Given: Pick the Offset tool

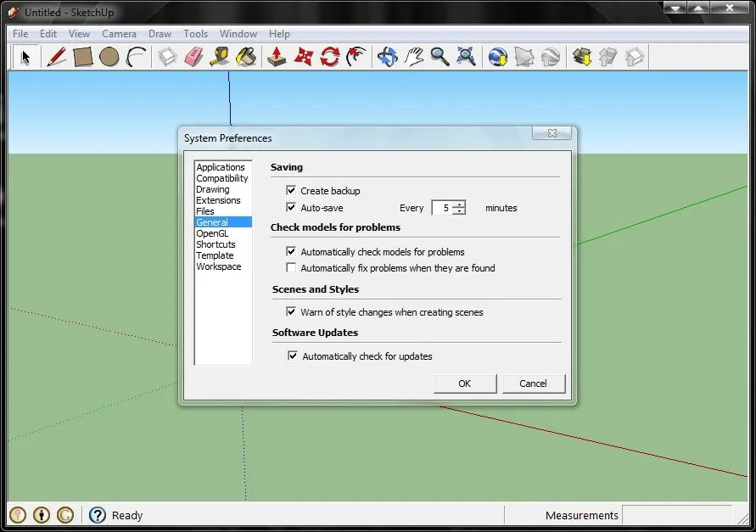Looking at the screenshot, I should [356, 57].
